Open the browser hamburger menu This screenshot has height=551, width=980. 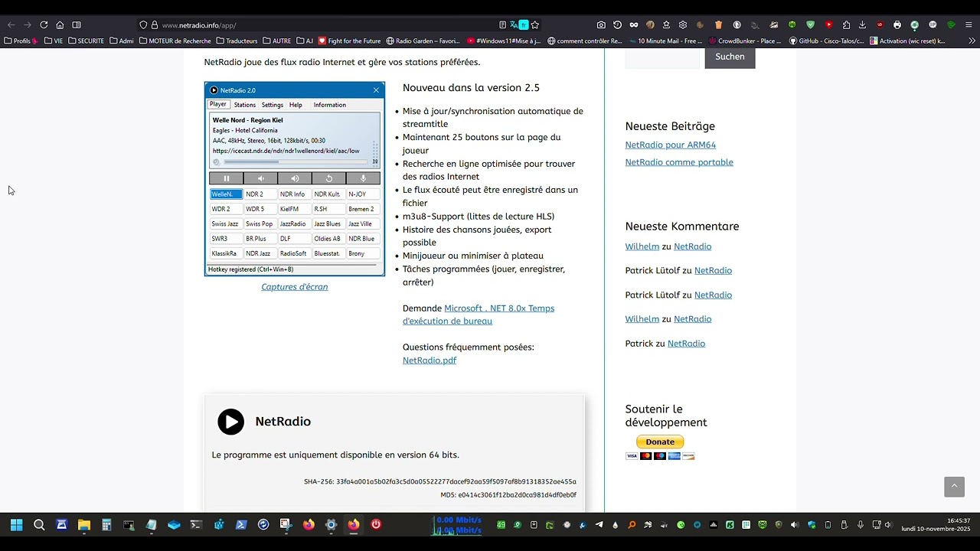coord(970,24)
